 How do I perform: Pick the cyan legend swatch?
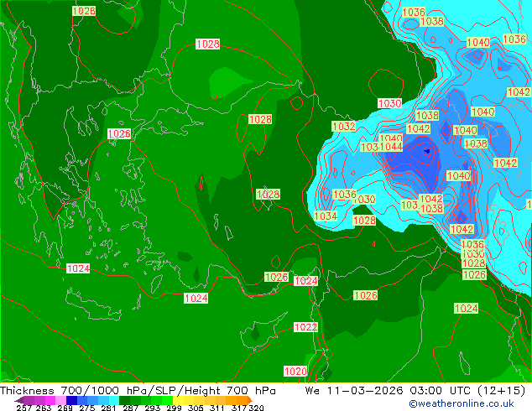114,400
